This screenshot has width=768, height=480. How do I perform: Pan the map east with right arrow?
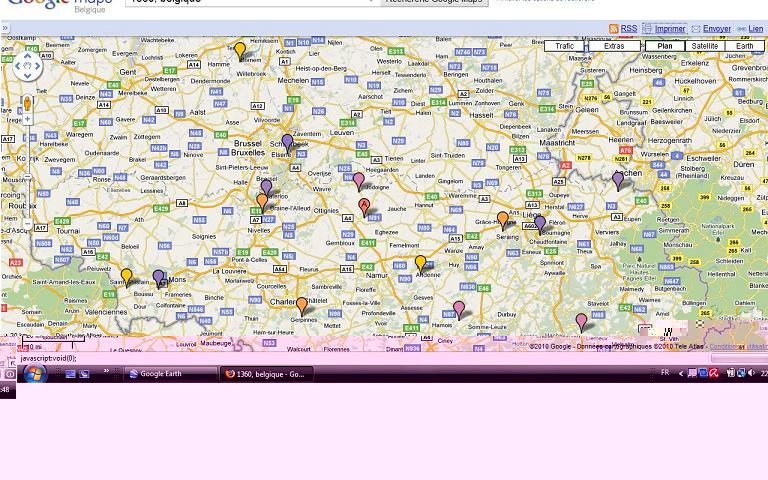[37, 66]
